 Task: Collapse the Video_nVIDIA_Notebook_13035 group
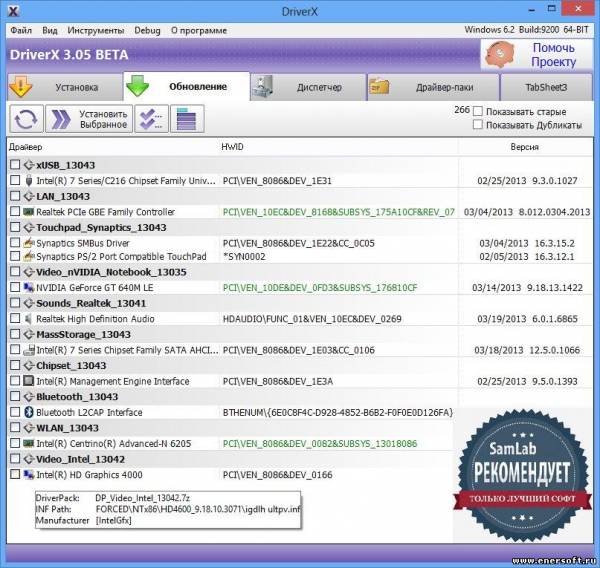point(28,272)
